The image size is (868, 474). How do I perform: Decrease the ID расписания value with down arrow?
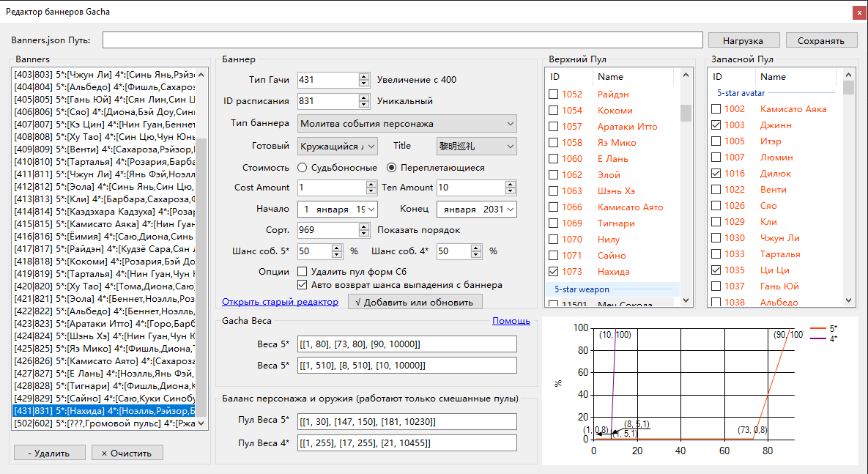coord(363,105)
